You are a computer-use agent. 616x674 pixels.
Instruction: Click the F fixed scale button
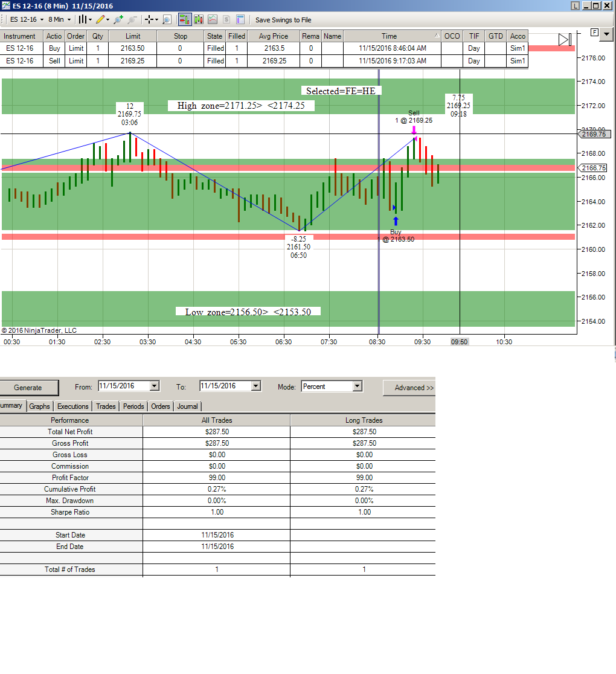pyautogui.click(x=594, y=32)
